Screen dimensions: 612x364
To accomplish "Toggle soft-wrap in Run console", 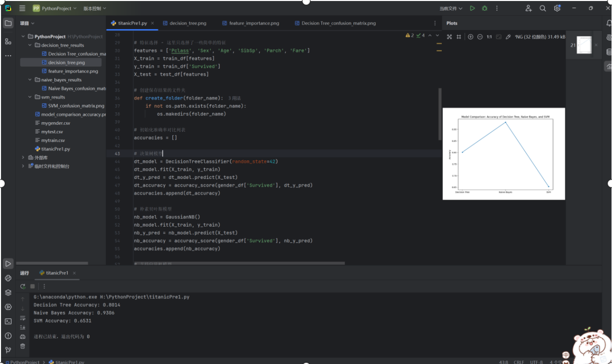I will (23, 318).
